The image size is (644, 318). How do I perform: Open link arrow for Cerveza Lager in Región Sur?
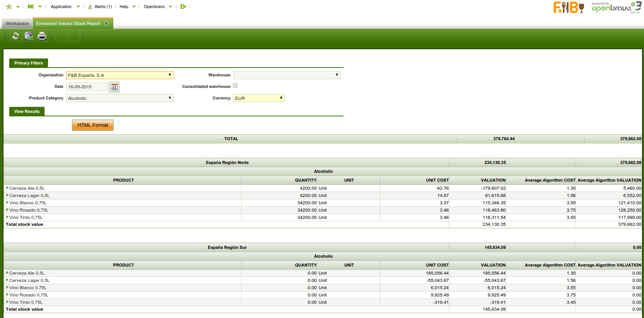pos(7,280)
